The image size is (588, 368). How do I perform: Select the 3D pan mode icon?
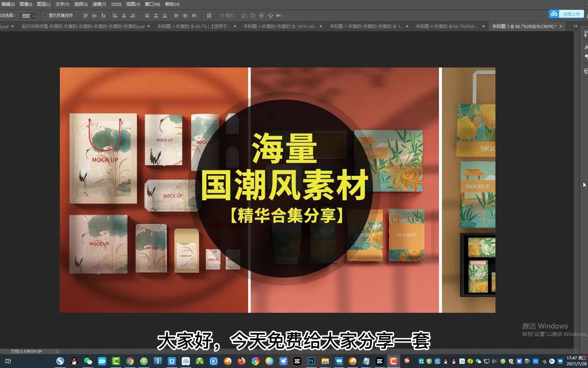[261, 15]
